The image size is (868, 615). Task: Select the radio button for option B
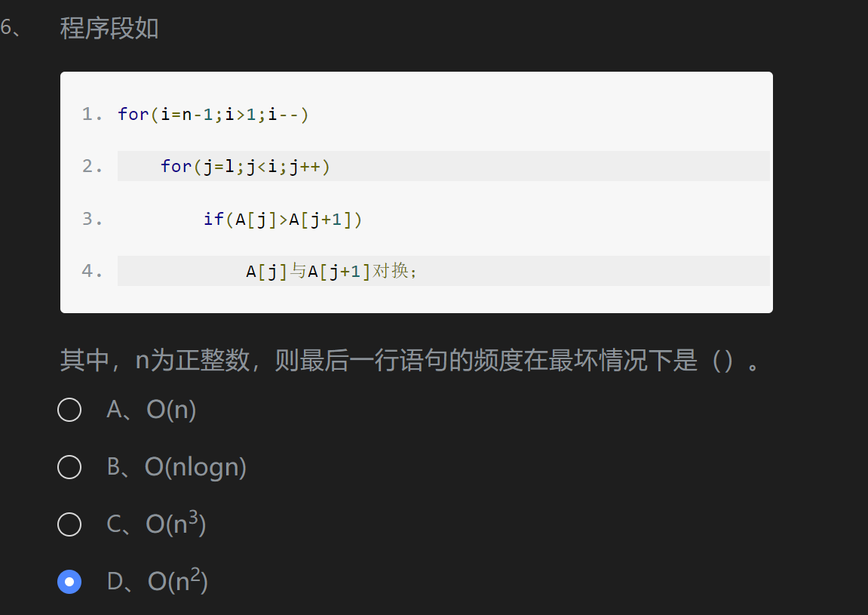(x=69, y=467)
